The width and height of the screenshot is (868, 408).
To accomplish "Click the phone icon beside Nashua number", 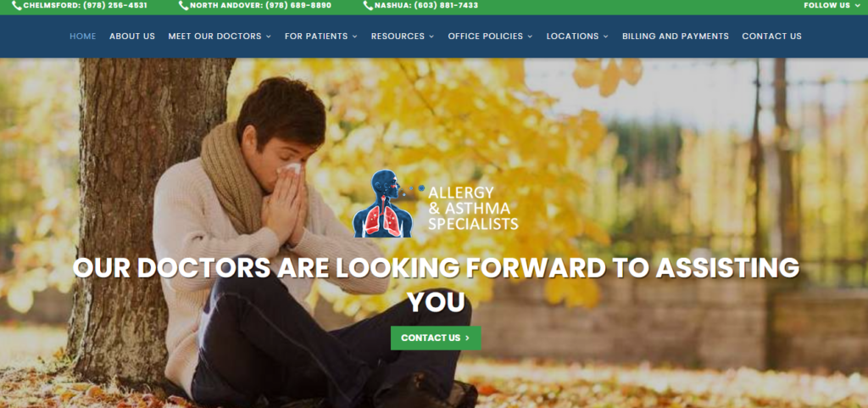I will [368, 6].
